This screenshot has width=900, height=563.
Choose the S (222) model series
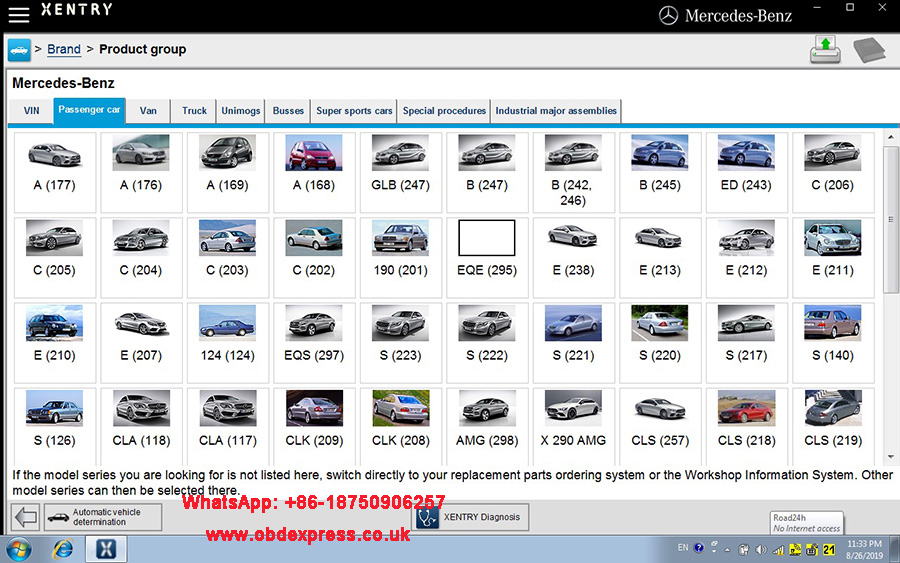[487, 343]
